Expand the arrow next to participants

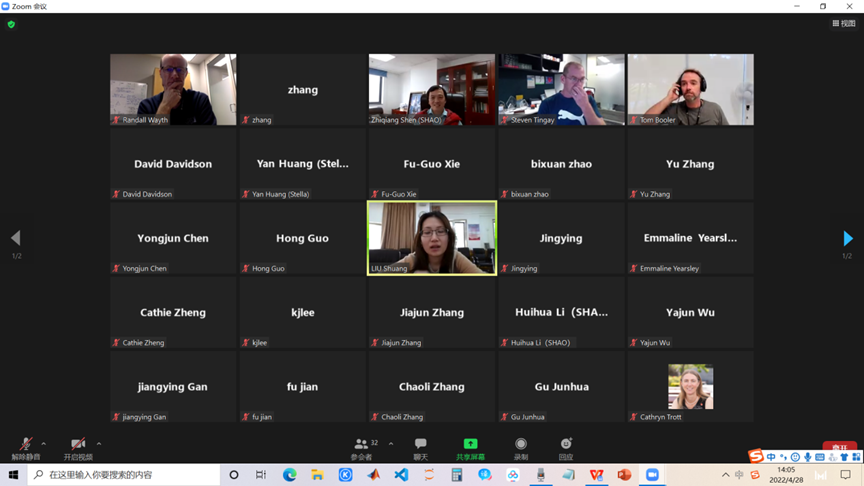(x=391, y=444)
